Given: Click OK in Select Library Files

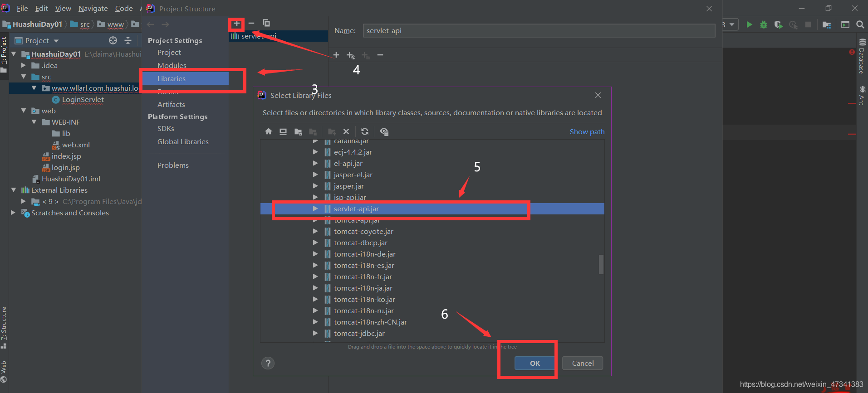Looking at the screenshot, I should pos(535,363).
